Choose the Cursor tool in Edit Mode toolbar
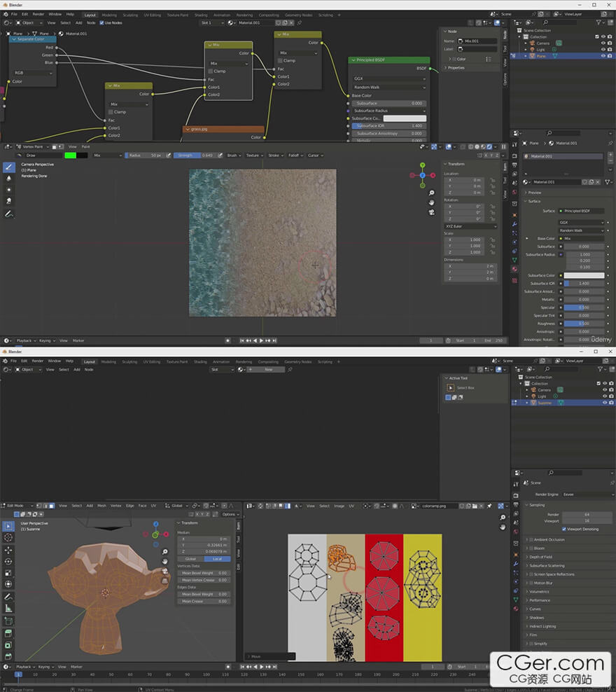The width and height of the screenshot is (616, 692). click(x=8, y=537)
